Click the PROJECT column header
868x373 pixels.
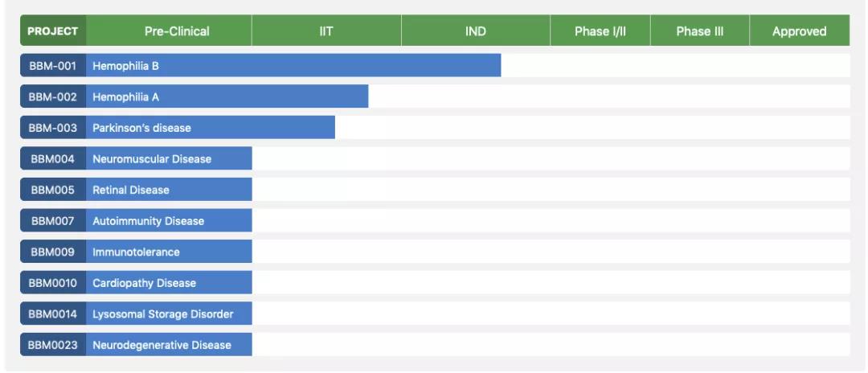click(x=53, y=31)
